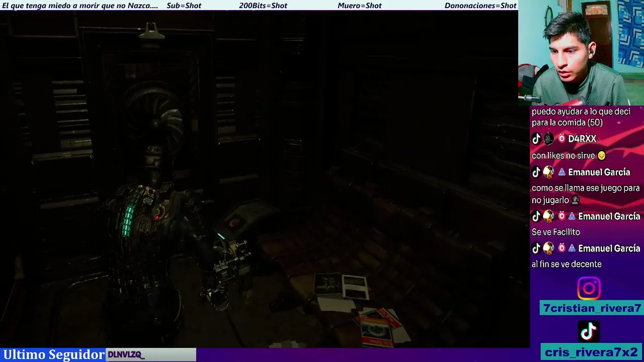Screen dimensions: 644x362
Task: Click the 'Ultimo Seguidor' label
Action: pyautogui.click(x=53, y=354)
